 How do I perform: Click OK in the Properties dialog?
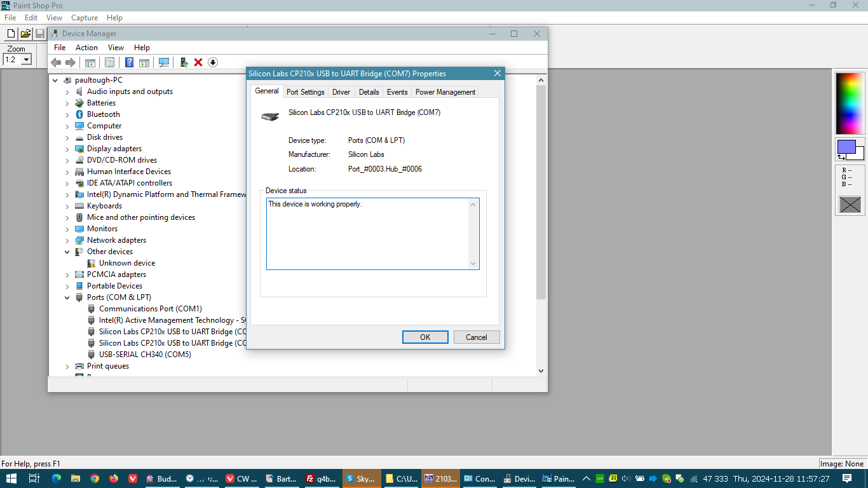pyautogui.click(x=425, y=337)
